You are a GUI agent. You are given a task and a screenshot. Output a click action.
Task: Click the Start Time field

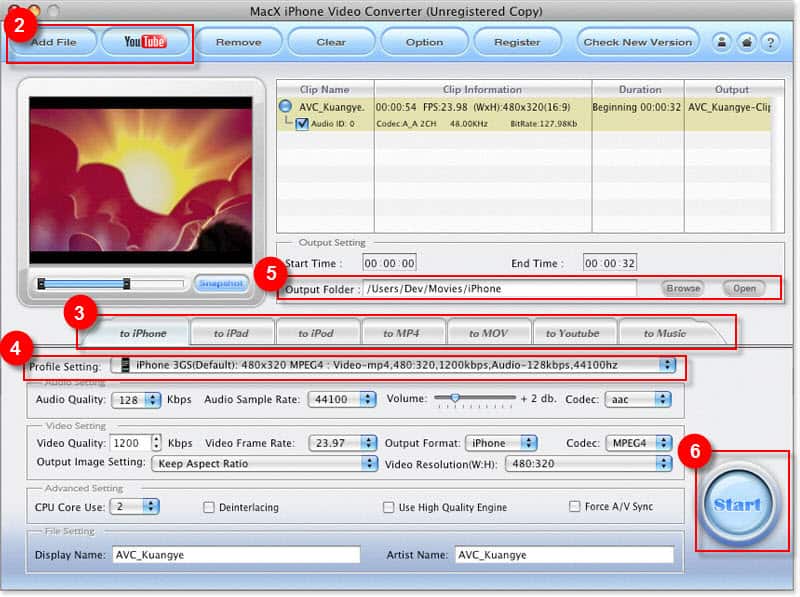tap(389, 263)
